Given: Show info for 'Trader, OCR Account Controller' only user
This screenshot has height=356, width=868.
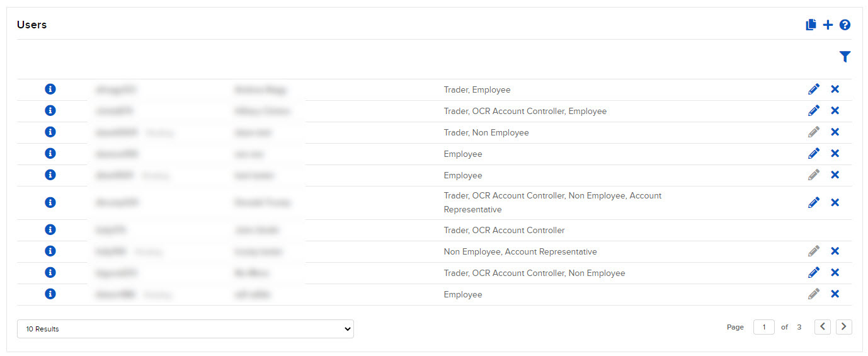Looking at the screenshot, I should click(50, 229).
